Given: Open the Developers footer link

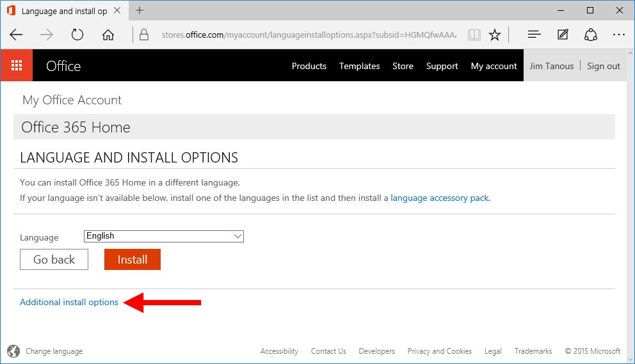Looking at the screenshot, I should [376, 351].
